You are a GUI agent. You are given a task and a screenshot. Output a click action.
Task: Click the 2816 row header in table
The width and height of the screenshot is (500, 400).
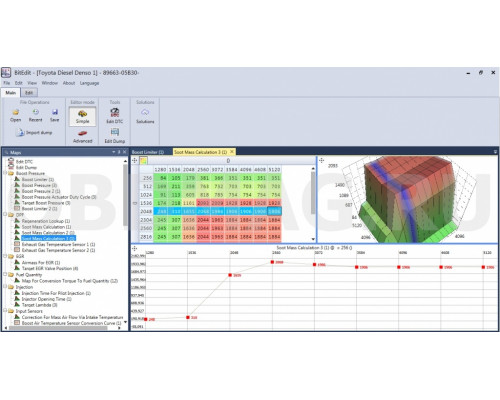146,237
